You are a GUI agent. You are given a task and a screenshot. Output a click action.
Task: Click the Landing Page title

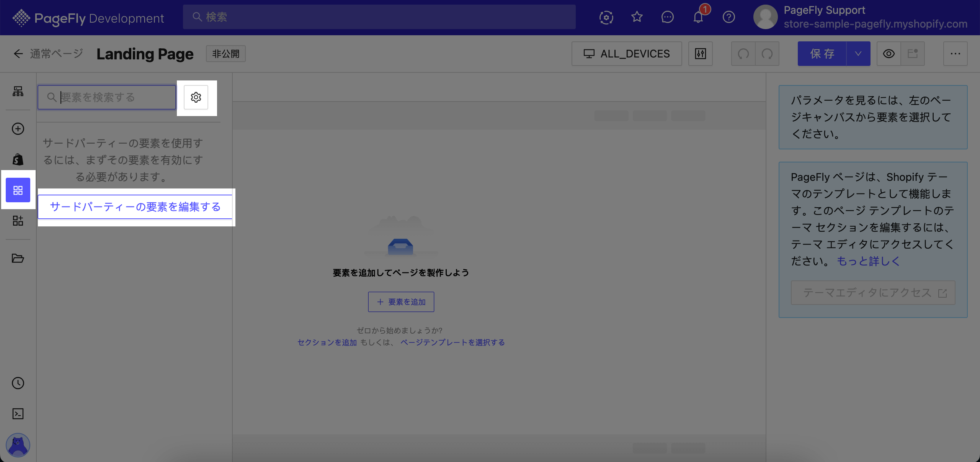coord(145,54)
